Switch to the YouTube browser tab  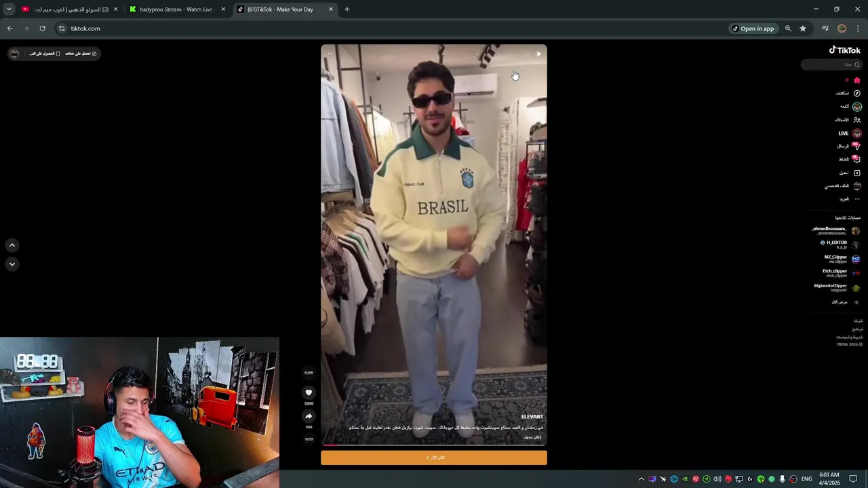point(70,9)
